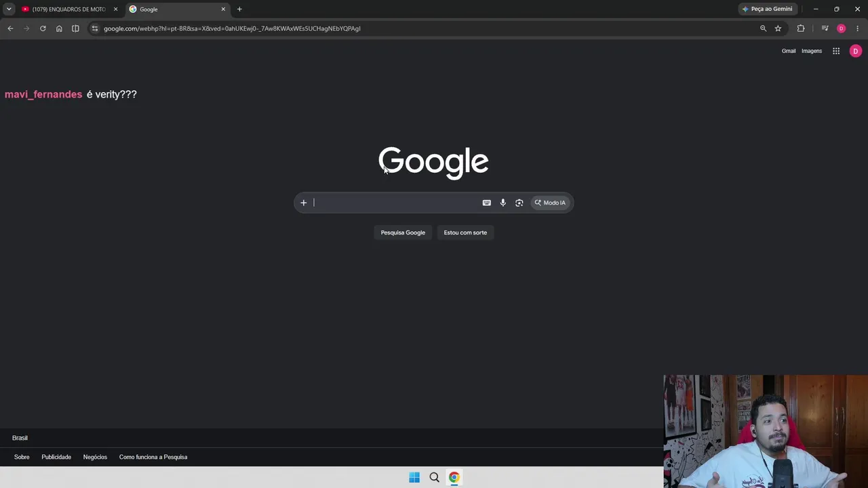Open the Google account D avatar
868x488 pixels.
coord(856,51)
